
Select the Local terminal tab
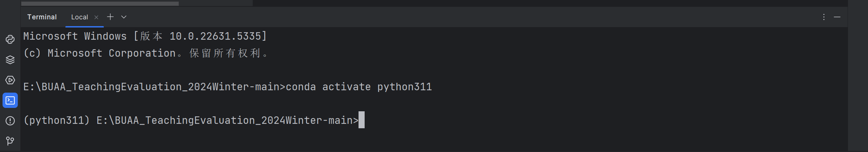tap(80, 17)
